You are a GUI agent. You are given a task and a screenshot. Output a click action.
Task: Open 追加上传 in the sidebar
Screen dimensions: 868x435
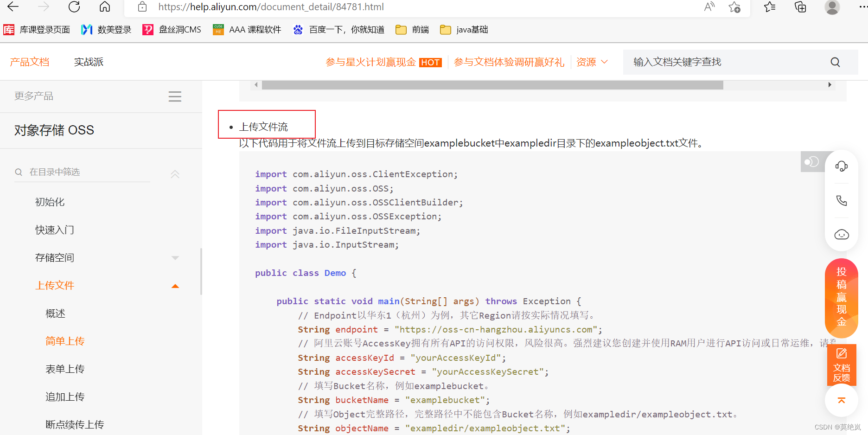coord(65,397)
